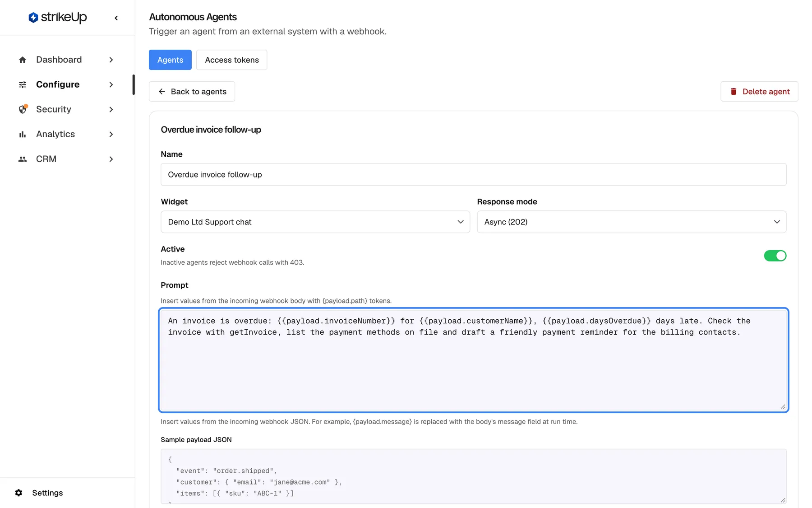Screen dimensions: 812x508
Task: Expand the Configure menu chevron
Action: tap(111, 84)
